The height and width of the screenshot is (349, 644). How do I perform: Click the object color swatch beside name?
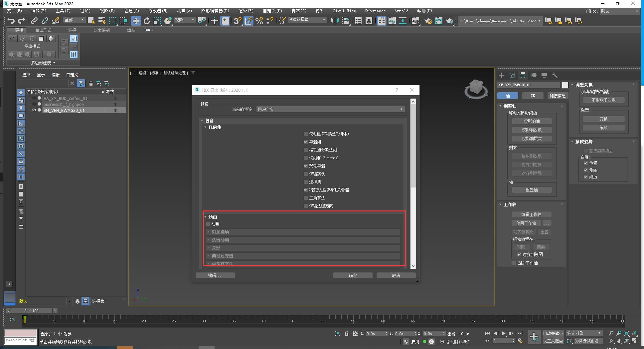[565, 85]
